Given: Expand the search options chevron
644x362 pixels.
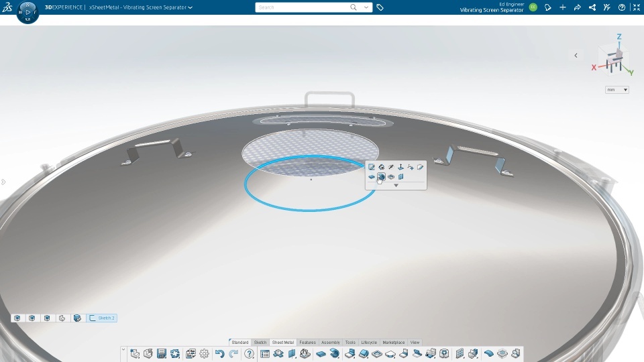Looking at the screenshot, I should 366,7.
